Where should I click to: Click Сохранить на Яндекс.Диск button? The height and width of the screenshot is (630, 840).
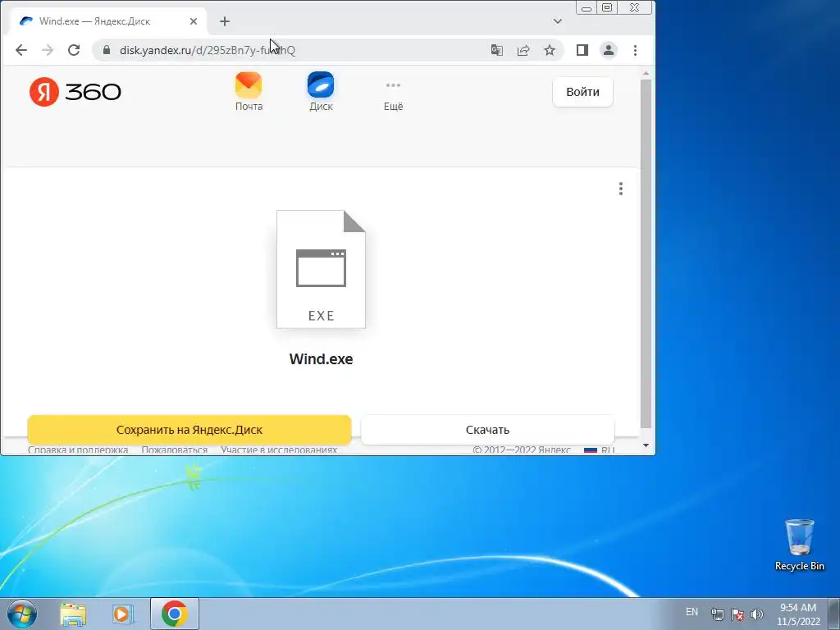pos(189,430)
